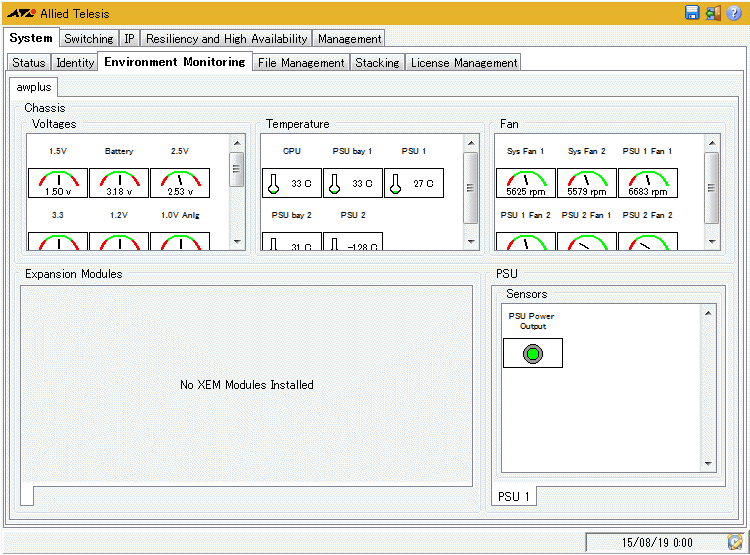Select the PSU 1 tab
Screen dimensions: 750x555
point(514,497)
